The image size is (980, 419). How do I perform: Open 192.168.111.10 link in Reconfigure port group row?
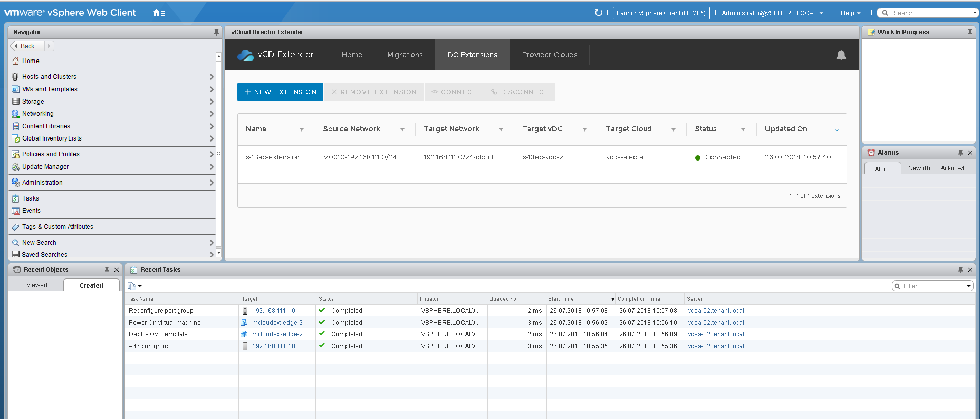click(274, 311)
